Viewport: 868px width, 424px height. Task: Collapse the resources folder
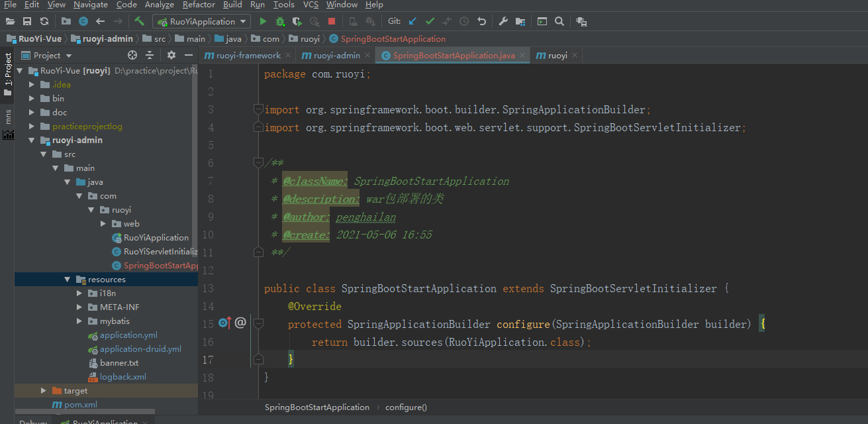click(67, 279)
